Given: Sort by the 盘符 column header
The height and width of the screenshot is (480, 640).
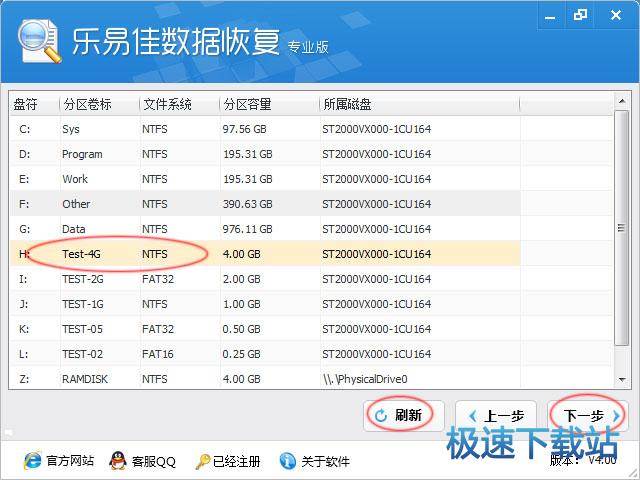Looking at the screenshot, I should tap(34, 104).
